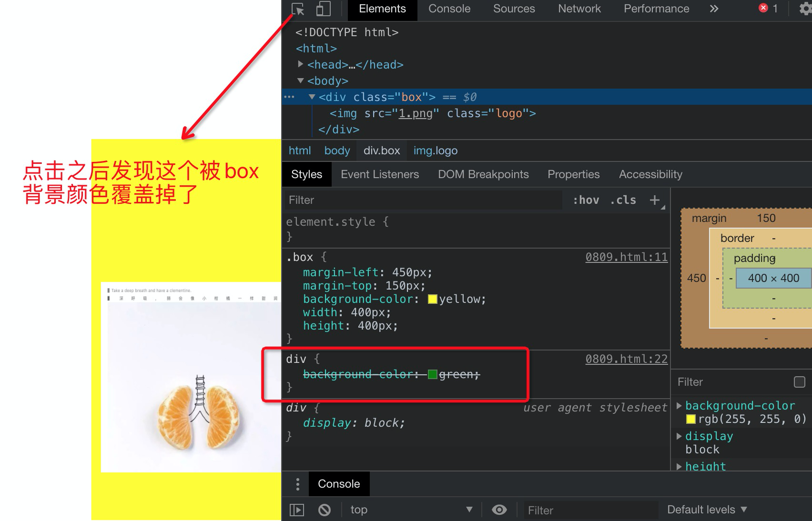Viewport: 812px width, 521px height.
Task: Collapse the body element node
Action: [301, 80]
